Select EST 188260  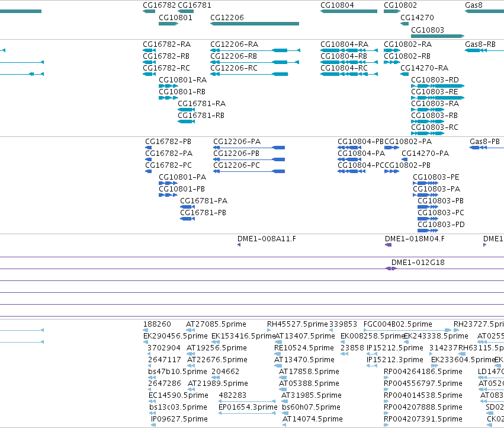pos(157,324)
